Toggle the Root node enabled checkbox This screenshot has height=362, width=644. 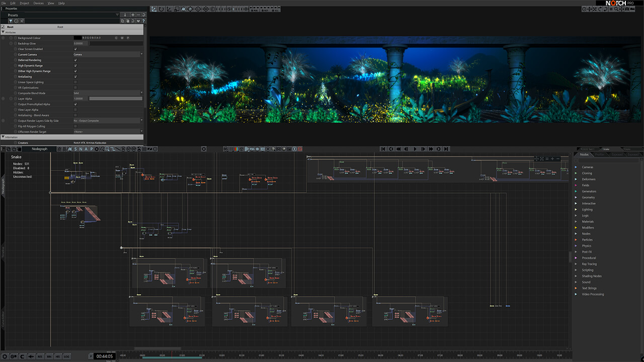pos(3,27)
